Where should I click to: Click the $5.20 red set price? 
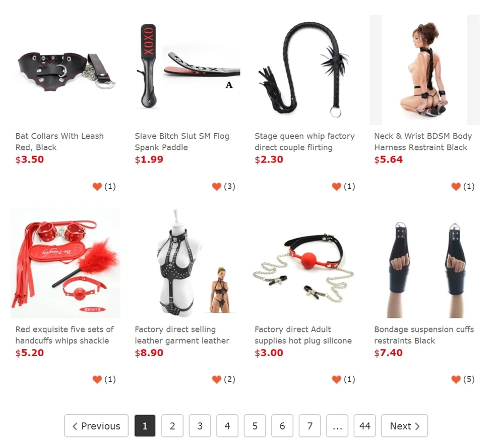[x=30, y=353]
